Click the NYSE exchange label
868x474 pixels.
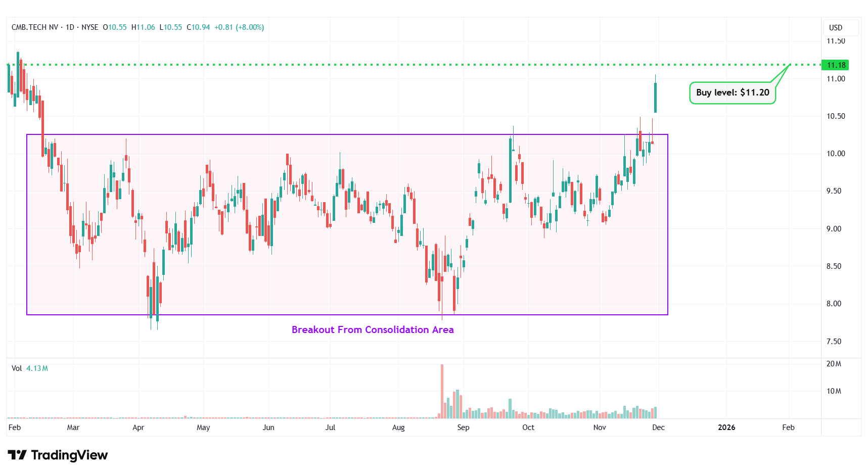[x=90, y=27]
